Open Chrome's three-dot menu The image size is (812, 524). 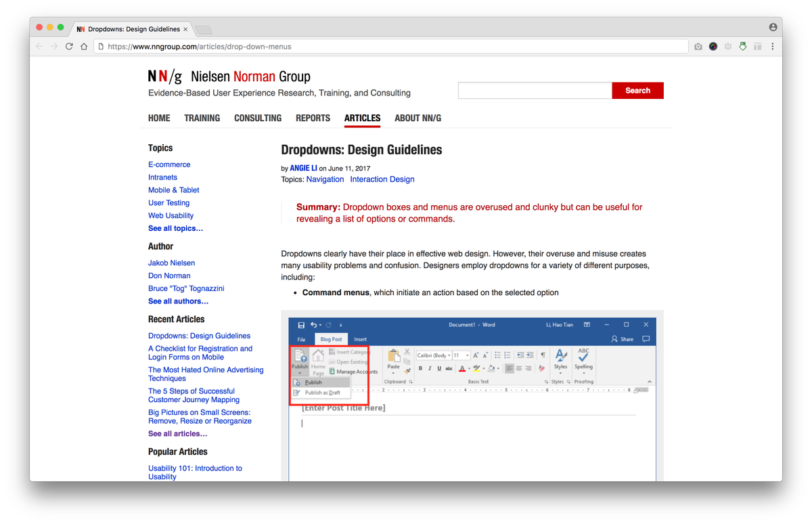(773, 47)
